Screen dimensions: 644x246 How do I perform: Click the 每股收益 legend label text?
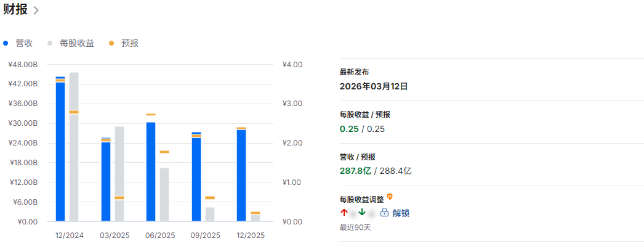click(x=77, y=43)
